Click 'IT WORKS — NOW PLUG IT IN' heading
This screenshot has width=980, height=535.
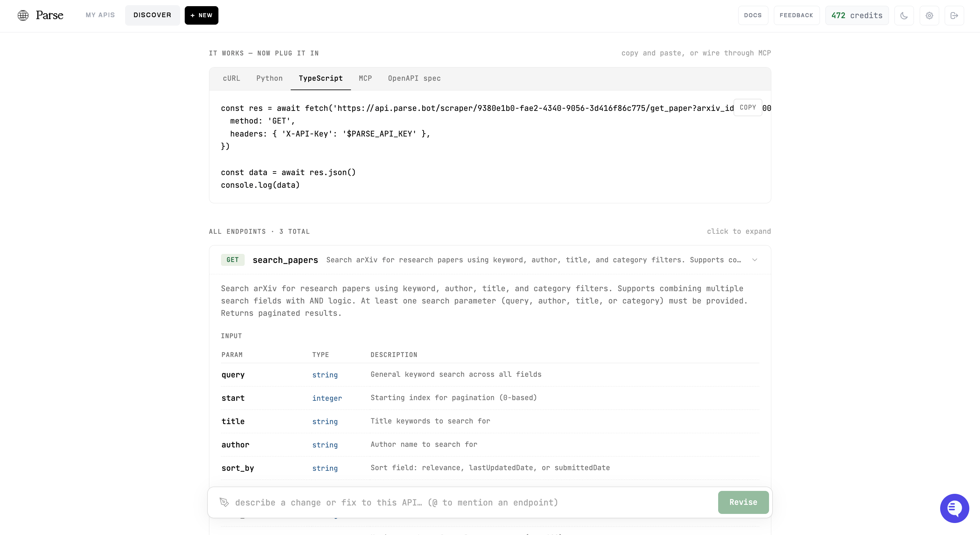[x=264, y=53]
